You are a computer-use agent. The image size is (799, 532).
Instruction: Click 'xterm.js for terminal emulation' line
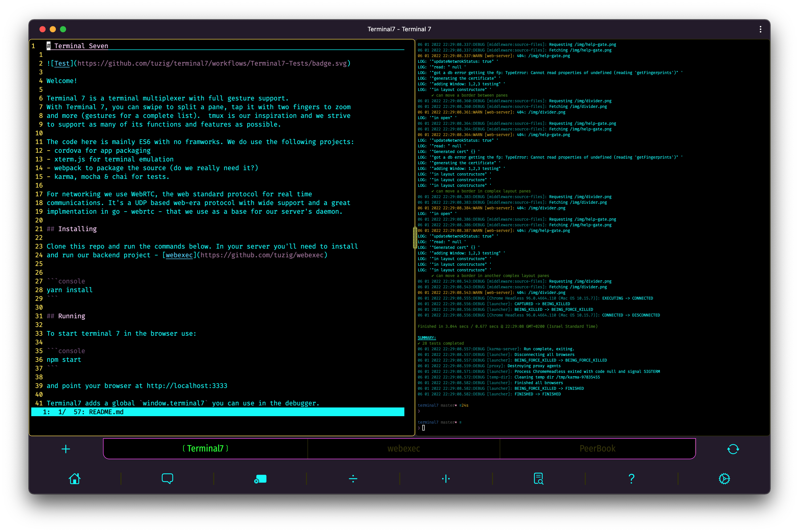[110, 159]
